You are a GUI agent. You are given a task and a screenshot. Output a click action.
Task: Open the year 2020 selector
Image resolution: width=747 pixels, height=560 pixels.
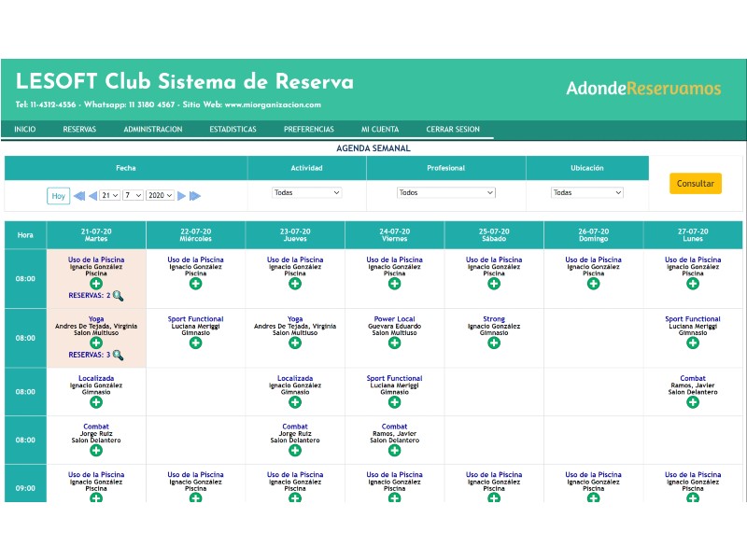coord(160,196)
